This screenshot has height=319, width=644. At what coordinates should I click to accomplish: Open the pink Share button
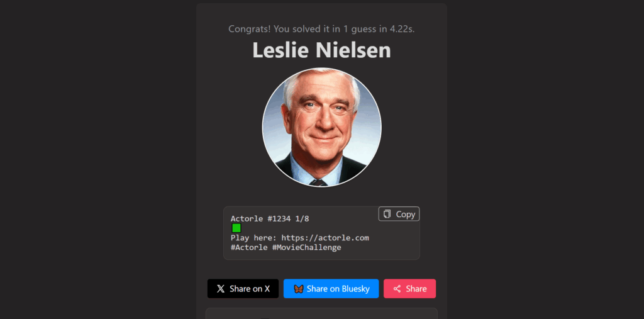(x=409, y=289)
